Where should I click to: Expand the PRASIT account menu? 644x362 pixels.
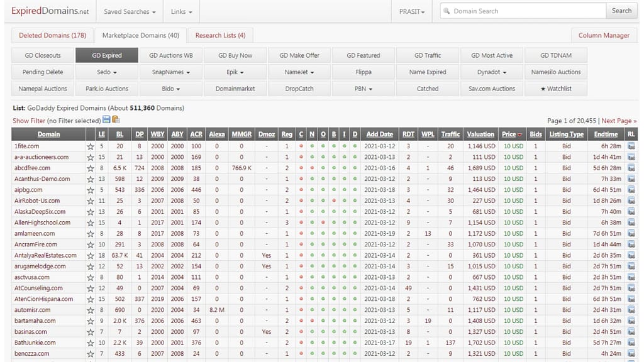pyautogui.click(x=412, y=11)
